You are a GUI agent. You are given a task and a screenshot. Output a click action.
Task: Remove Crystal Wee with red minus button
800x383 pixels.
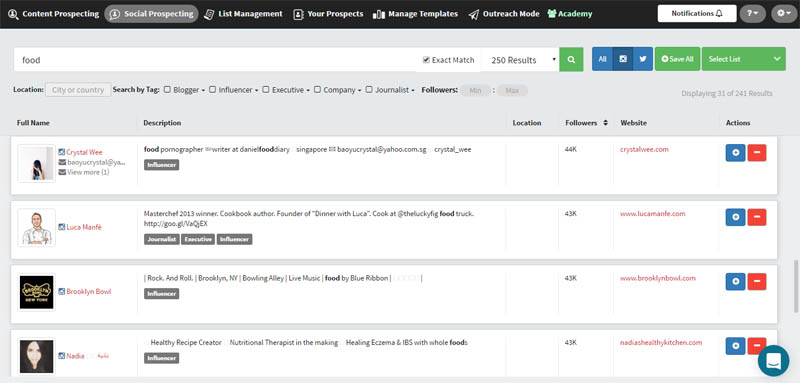point(757,153)
